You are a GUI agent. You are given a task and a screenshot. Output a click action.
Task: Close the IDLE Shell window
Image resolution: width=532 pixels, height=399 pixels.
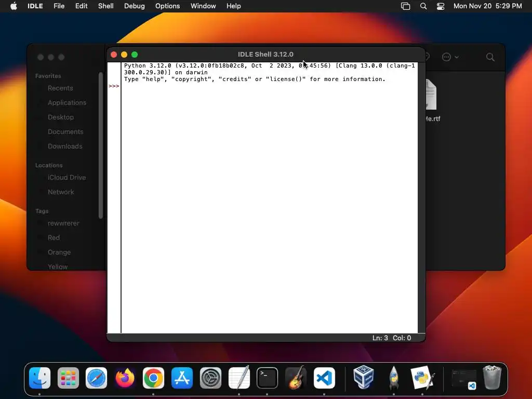click(114, 55)
